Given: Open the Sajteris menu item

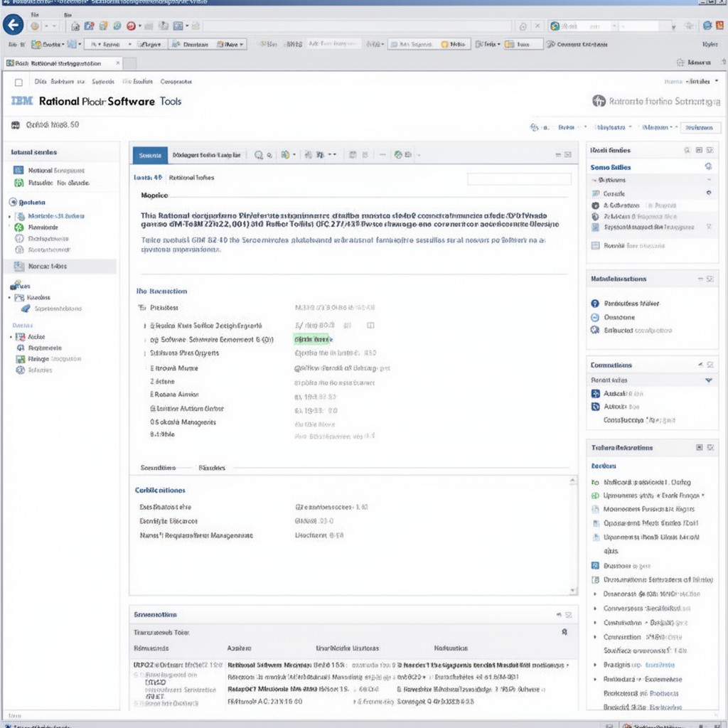Looking at the screenshot, I should point(103,82).
